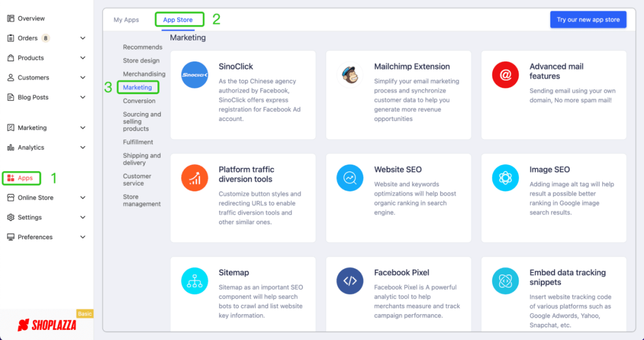Click the Sitemap hierarchy icon
The image size is (644, 340).
(x=194, y=281)
